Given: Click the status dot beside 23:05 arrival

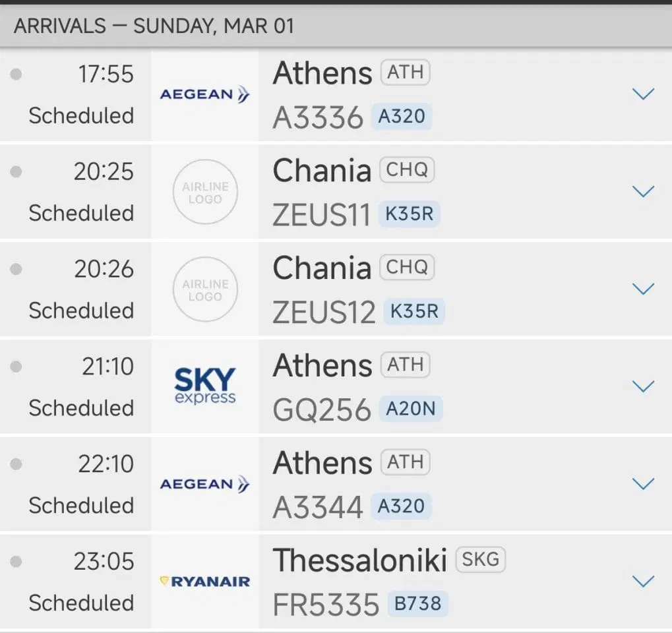Looking at the screenshot, I should [16, 562].
